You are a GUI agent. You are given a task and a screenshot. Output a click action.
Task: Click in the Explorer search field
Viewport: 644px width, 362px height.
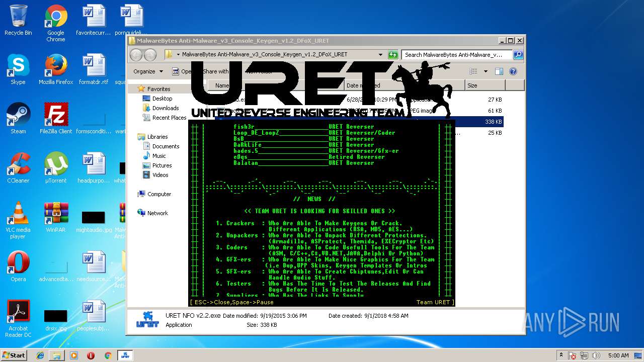457,54
